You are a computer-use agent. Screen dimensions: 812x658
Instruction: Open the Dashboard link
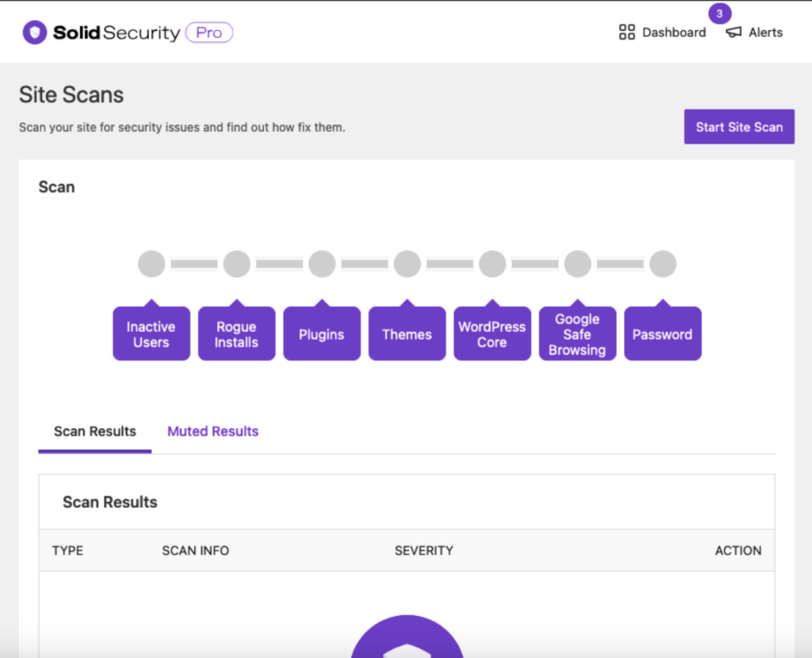pos(662,32)
